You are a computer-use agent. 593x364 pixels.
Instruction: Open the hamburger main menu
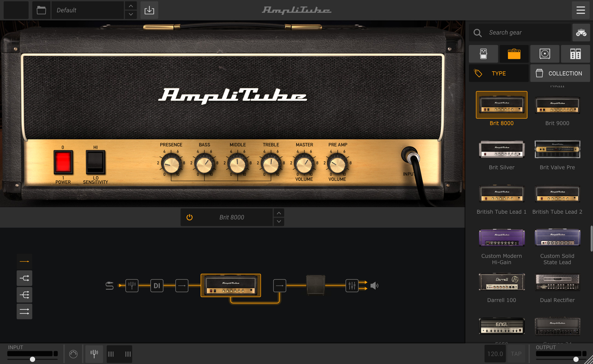(x=581, y=10)
